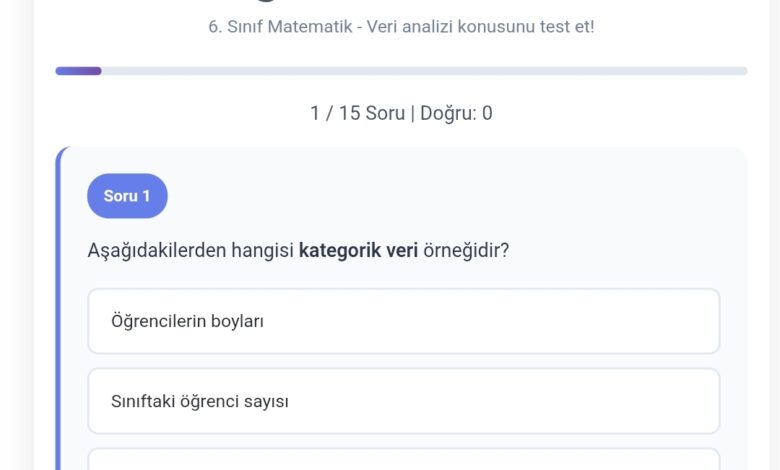
Task: Click the bold "kategorik veri" phrase
Action: (x=358, y=250)
